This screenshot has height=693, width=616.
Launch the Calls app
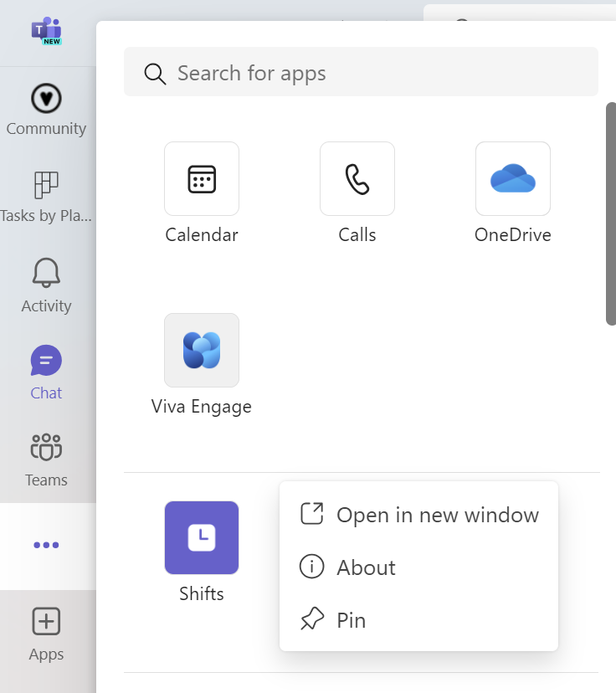(357, 179)
